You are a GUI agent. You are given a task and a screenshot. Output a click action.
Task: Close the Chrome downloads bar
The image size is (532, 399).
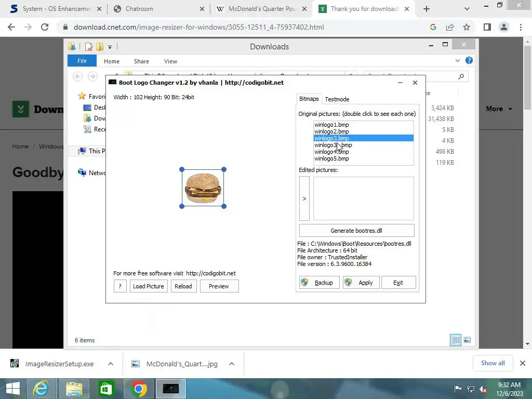tap(523, 363)
